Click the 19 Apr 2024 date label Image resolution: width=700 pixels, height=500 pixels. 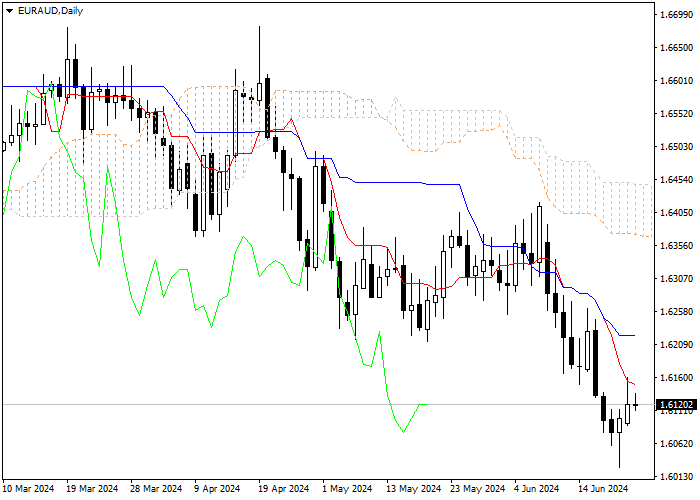pos(284,489)
